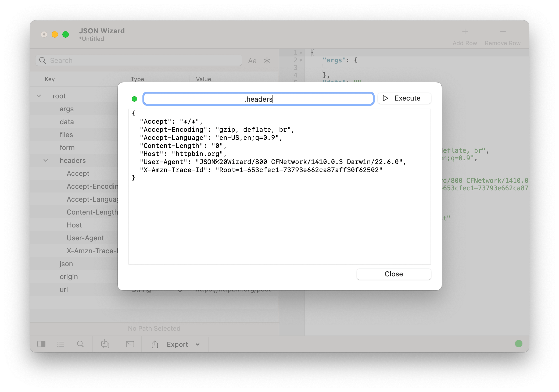
Task: Click the .headers query input field
Action: click(258, 99)
